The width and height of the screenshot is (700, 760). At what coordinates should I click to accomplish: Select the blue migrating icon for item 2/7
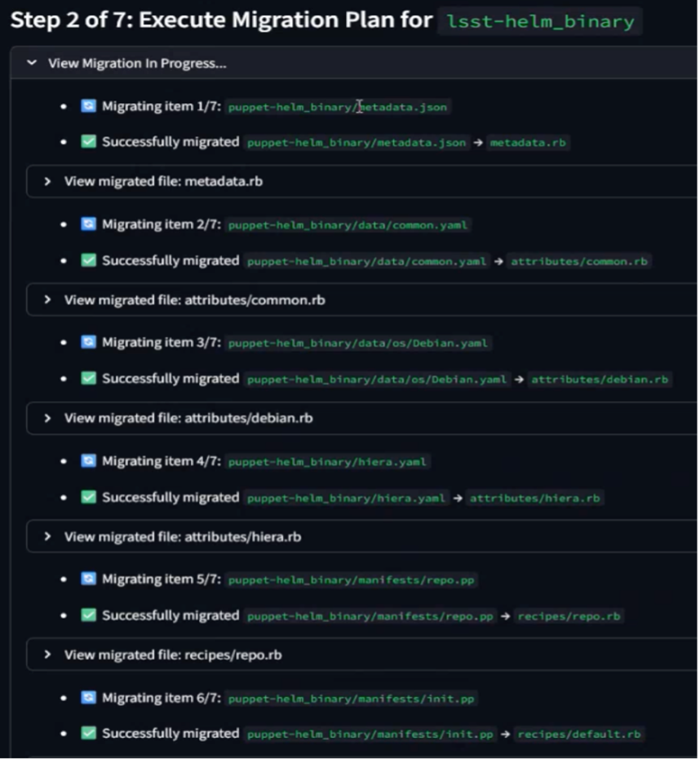coord(88,224)
